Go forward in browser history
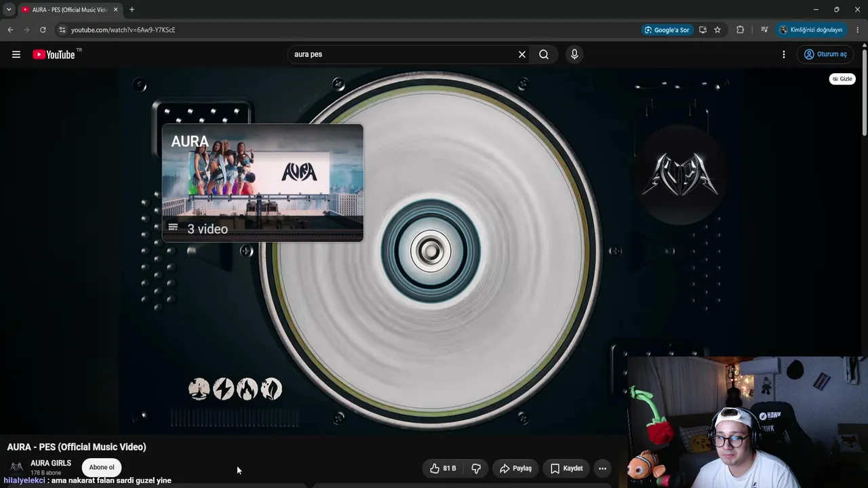868x488 pixels. [x=26, y=30]
